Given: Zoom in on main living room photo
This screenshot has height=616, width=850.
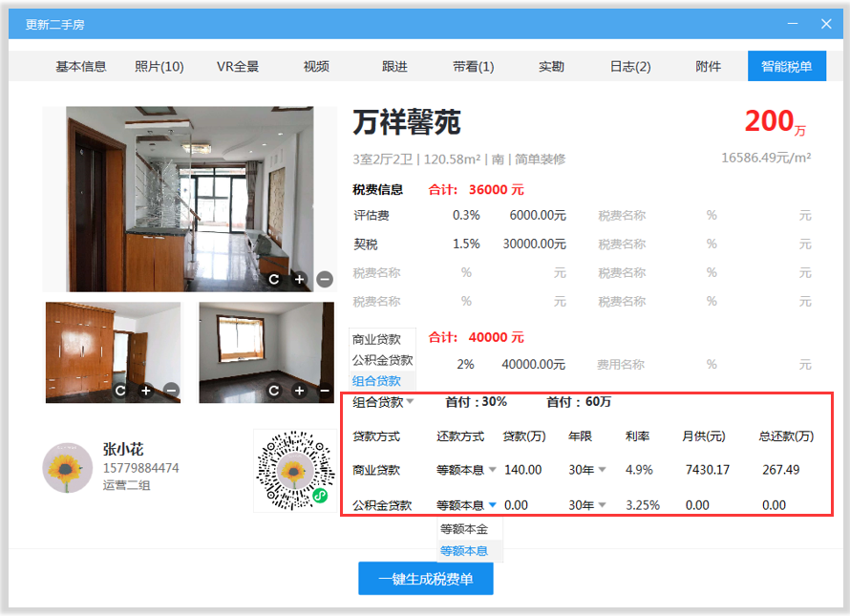Looking at the screenshot, I should [299, 279].
